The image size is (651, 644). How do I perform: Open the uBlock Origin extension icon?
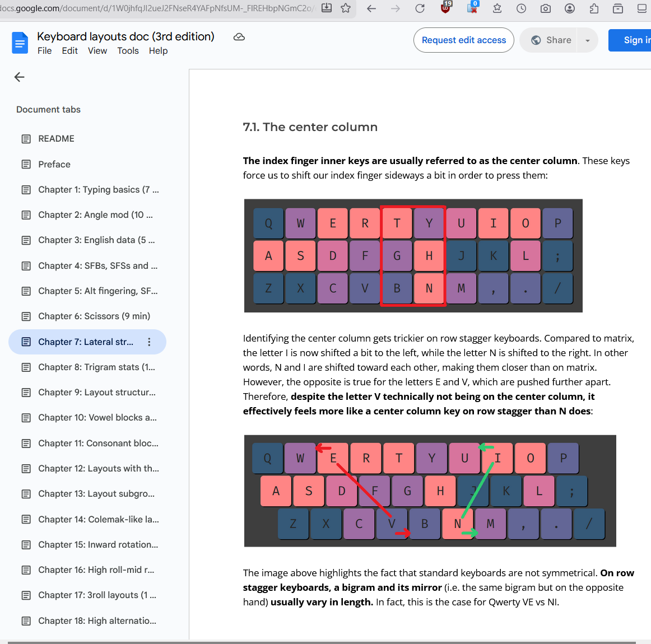(445, 9)
